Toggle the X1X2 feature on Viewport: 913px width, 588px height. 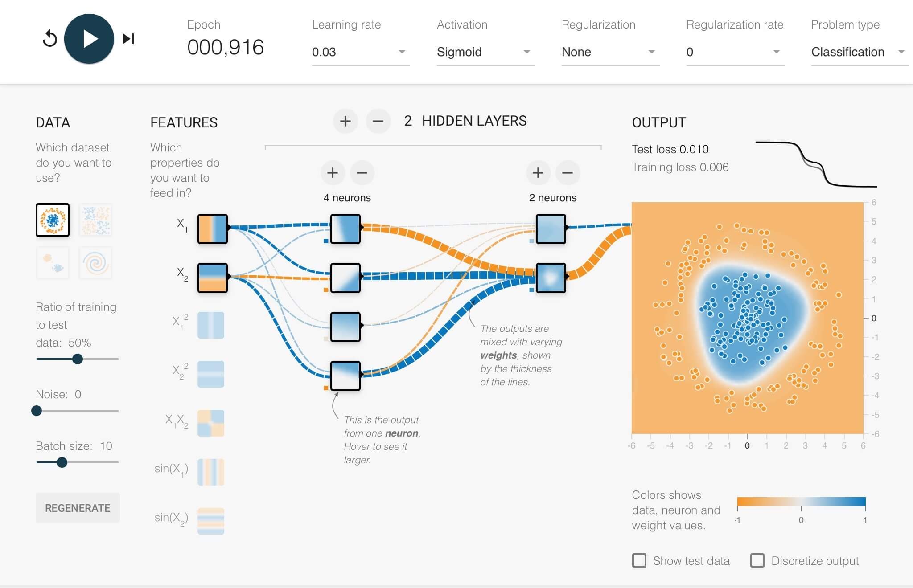tap(211, 423)
